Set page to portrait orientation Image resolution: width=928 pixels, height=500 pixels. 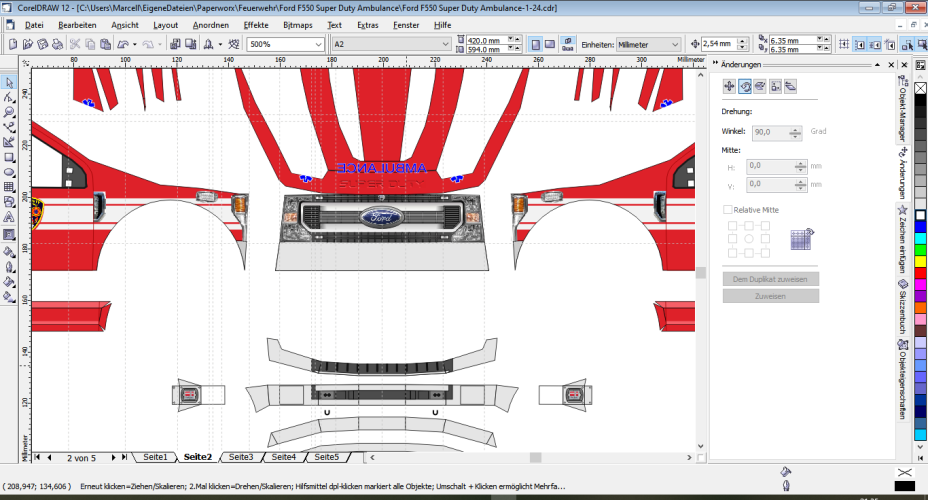point(536,44)
